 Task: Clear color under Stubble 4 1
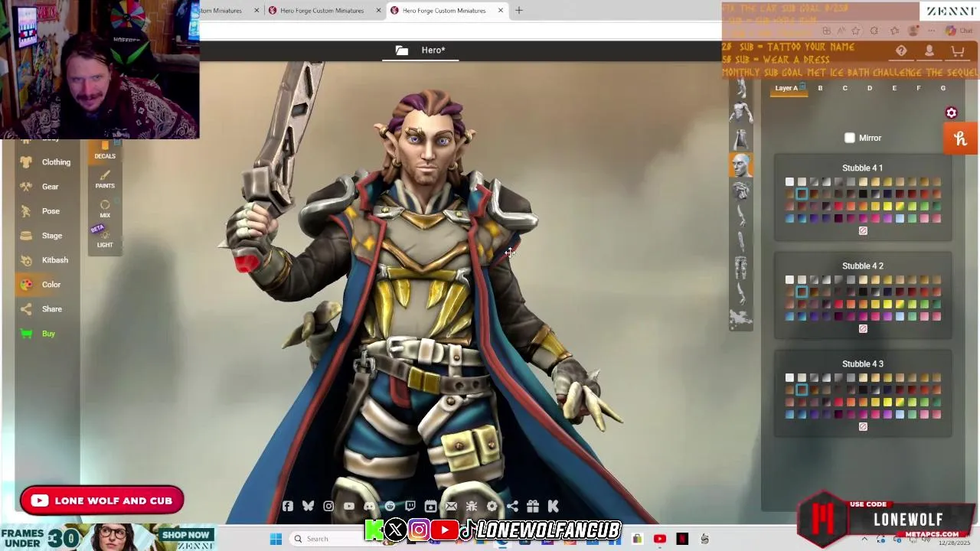tap(863, 230)
